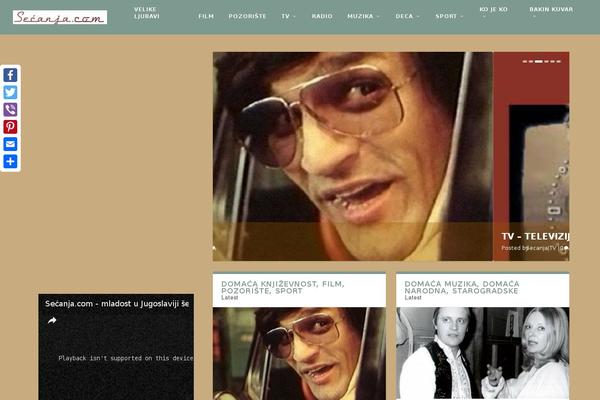Image resolution: width=600 pixels, height=400 pixels.
Task: Open Sećanja.com logo homepage
Action: click(60, 17)
